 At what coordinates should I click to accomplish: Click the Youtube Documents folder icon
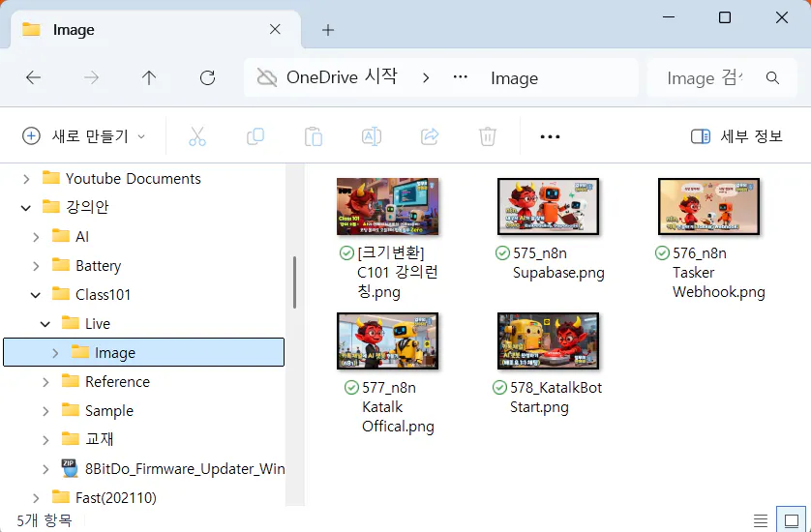click(50, 178)
